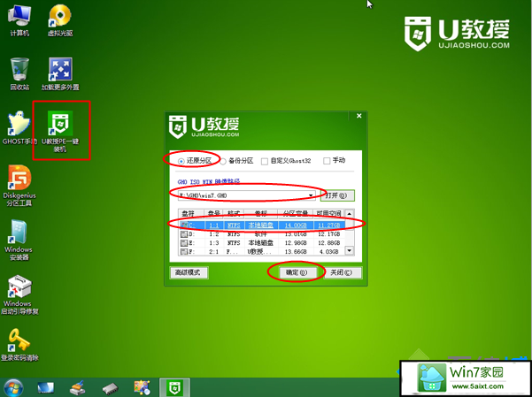Click the 打开(O) button
The height and width of the screenshot is (397, 532).
pyautogui.click(x=337, y=195)
